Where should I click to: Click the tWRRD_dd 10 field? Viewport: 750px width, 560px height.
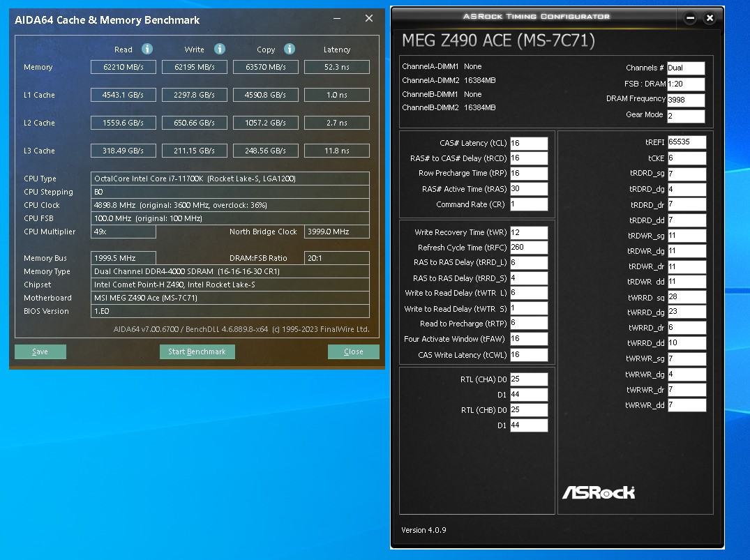tap(687, 343)
